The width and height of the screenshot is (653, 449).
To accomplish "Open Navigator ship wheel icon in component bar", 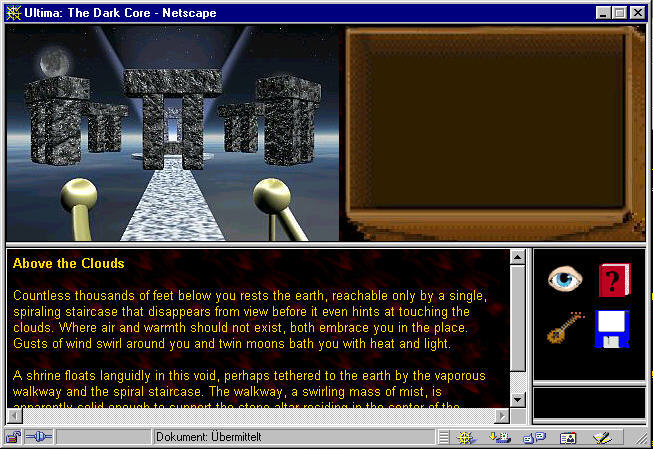I will coord(465,437).
